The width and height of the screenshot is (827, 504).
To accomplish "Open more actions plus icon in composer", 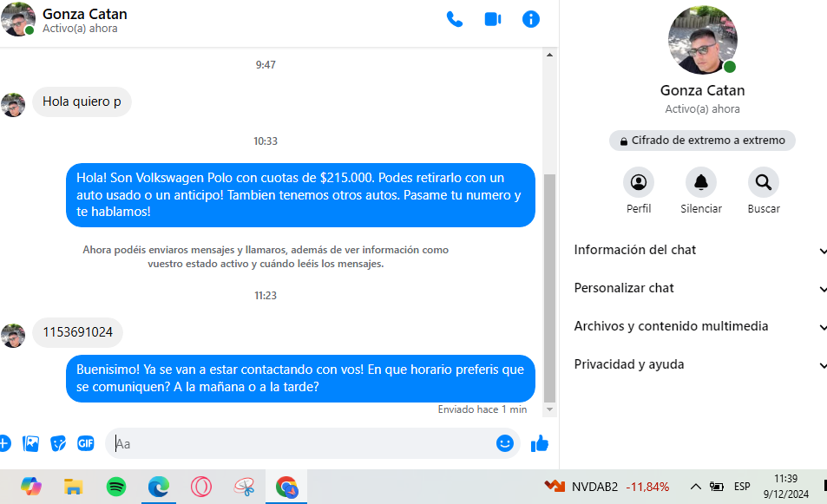I will (4, 443).
